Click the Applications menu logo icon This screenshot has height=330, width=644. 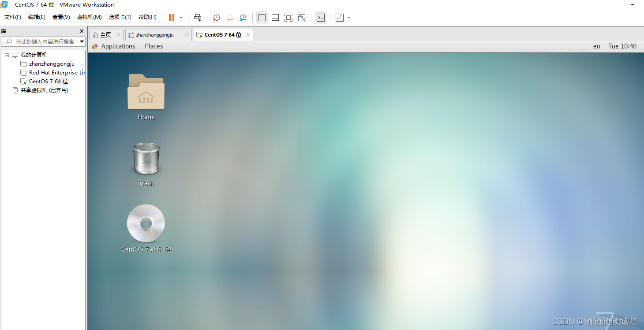coord(94,46)
